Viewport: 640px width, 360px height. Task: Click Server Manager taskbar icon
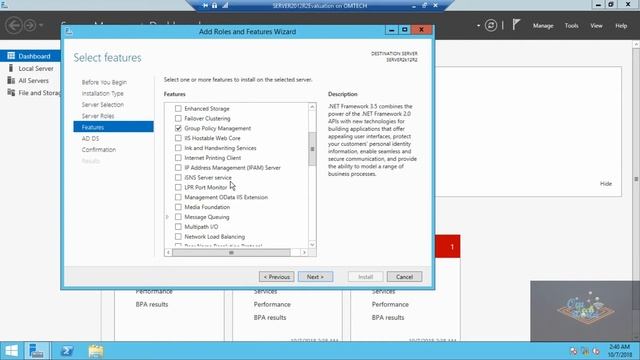tap(37, 351)
